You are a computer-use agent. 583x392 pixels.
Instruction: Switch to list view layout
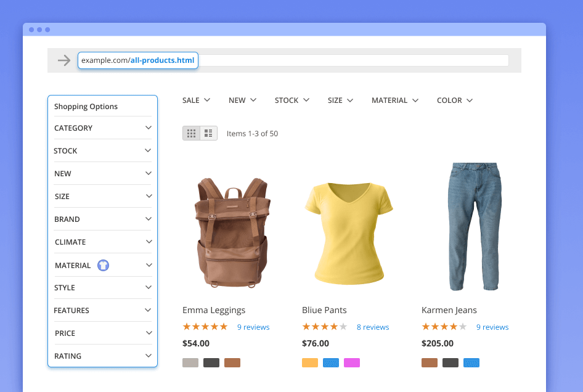click(x=208, y=133)
